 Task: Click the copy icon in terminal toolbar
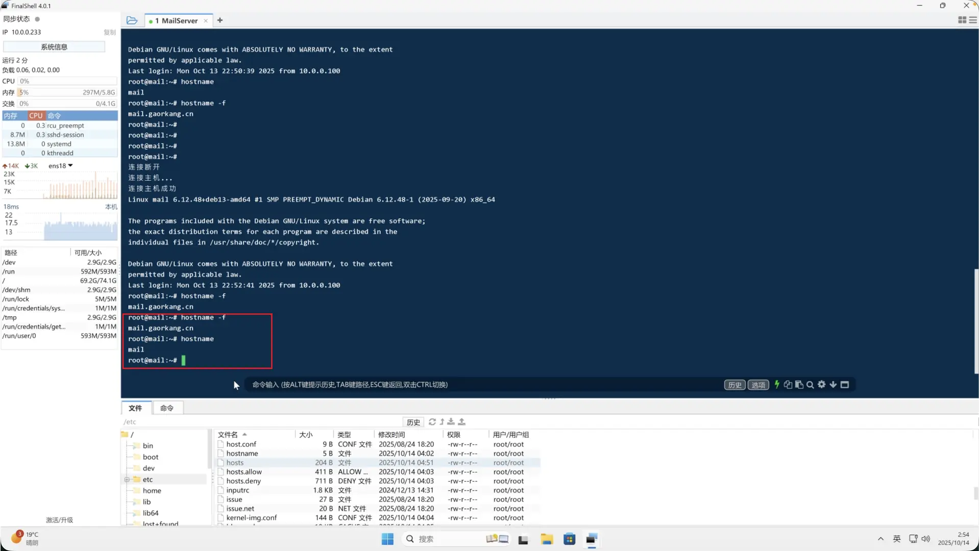pyautogui.click(x=788, y=385)
